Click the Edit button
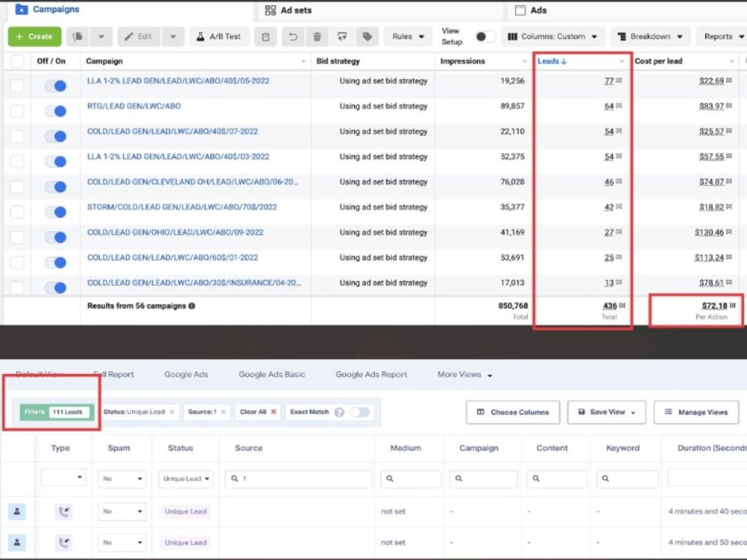747x560 pixels. point(139,37)
